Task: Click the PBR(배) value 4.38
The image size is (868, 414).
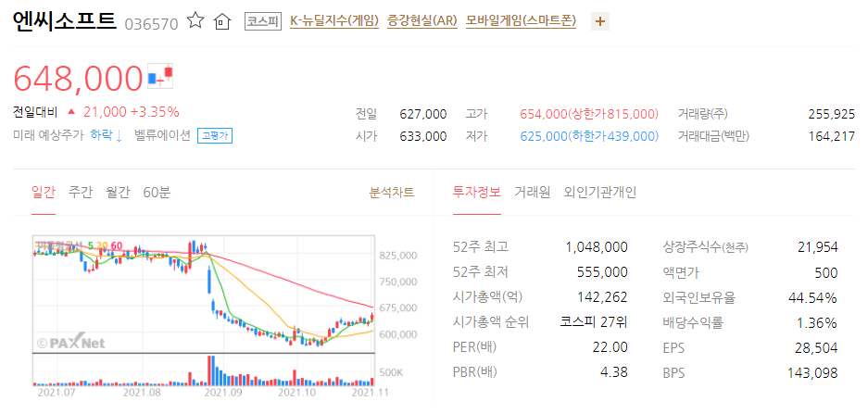Action: (615, 372)
